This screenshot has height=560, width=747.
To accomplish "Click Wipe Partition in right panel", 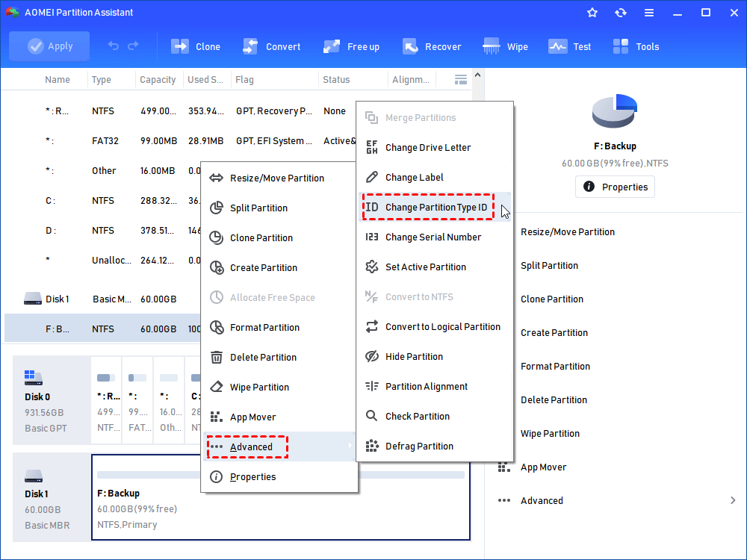I will point(550,434).
